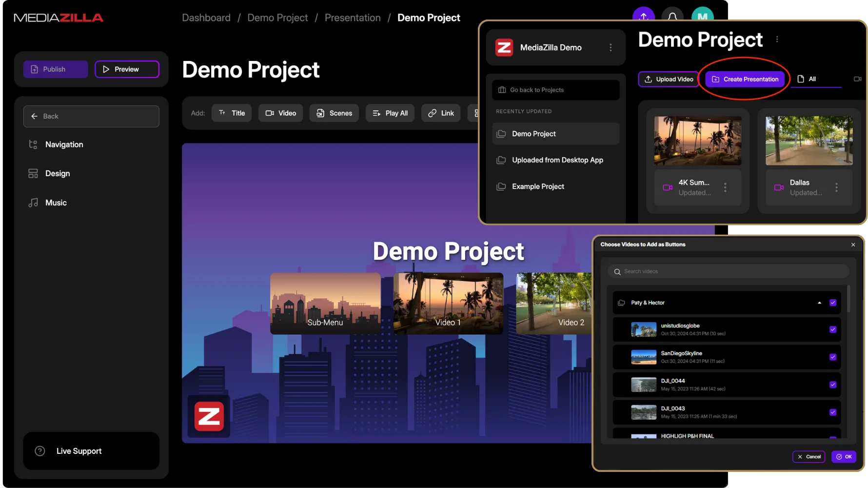The image size is (868, 488).
Task: Open 4K Sum... video options menu
Action: [725, 187]
